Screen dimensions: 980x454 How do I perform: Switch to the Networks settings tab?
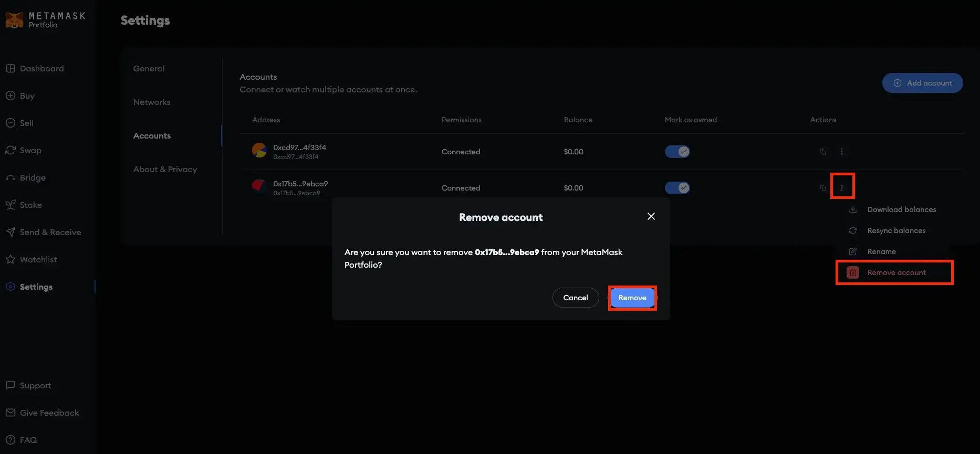coord(152,102)
